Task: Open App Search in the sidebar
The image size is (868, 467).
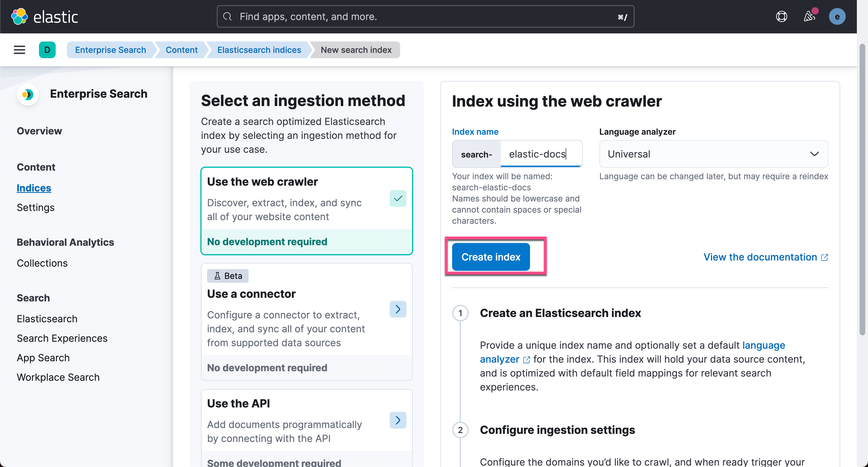Action: coord(43,358)
